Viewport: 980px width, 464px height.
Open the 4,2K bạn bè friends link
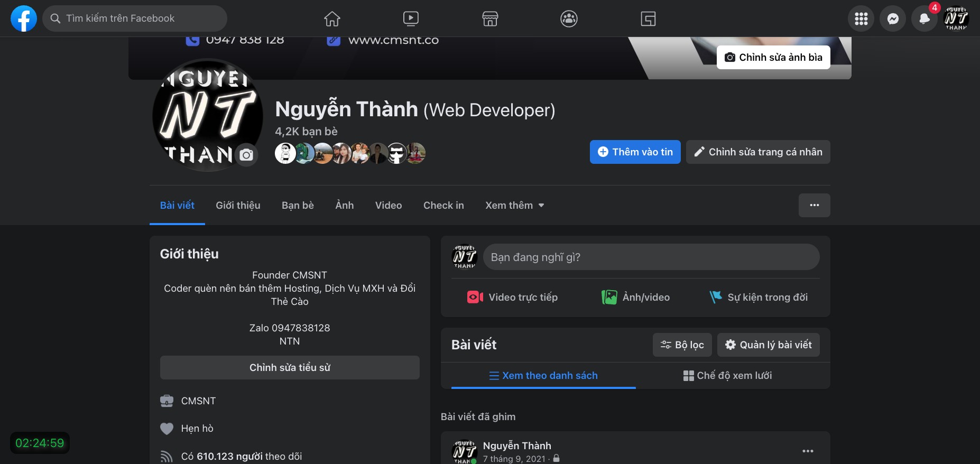(306, 131)
